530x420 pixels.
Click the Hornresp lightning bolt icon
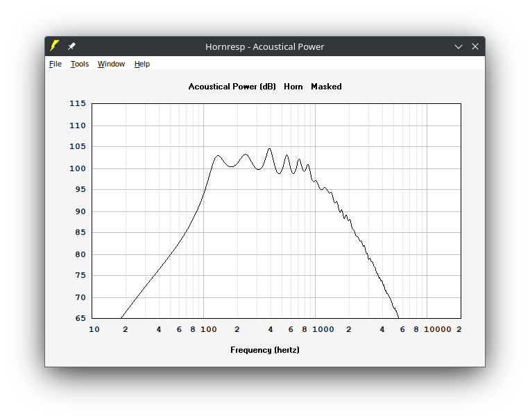click(54, 46)
